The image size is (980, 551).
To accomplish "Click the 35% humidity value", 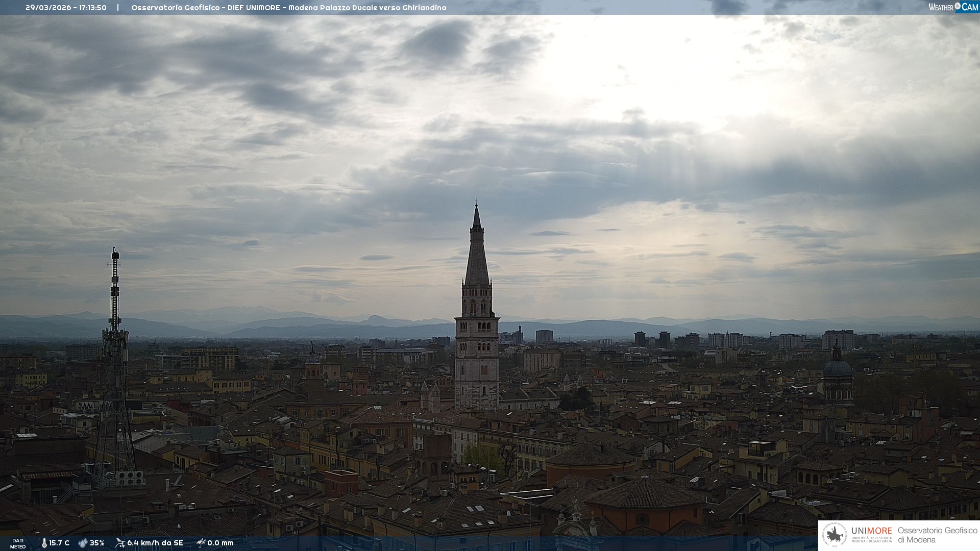I will pos(97,543).
